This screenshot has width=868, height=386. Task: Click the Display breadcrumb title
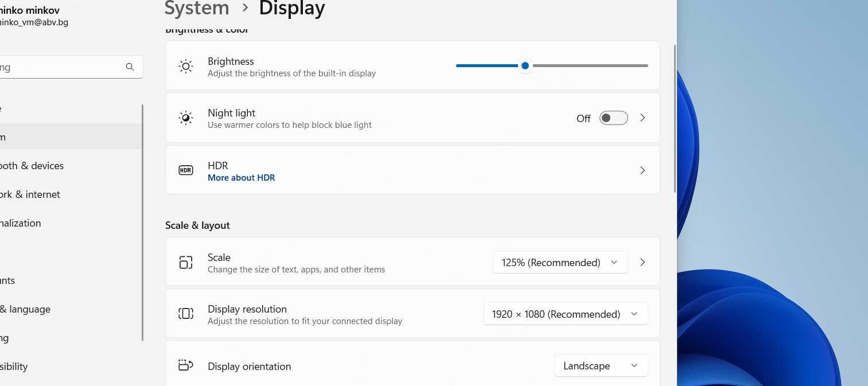coord(292,8)
